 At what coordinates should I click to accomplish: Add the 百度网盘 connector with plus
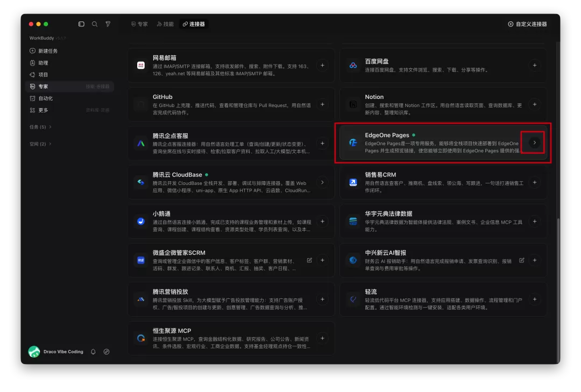pos(534,66)
